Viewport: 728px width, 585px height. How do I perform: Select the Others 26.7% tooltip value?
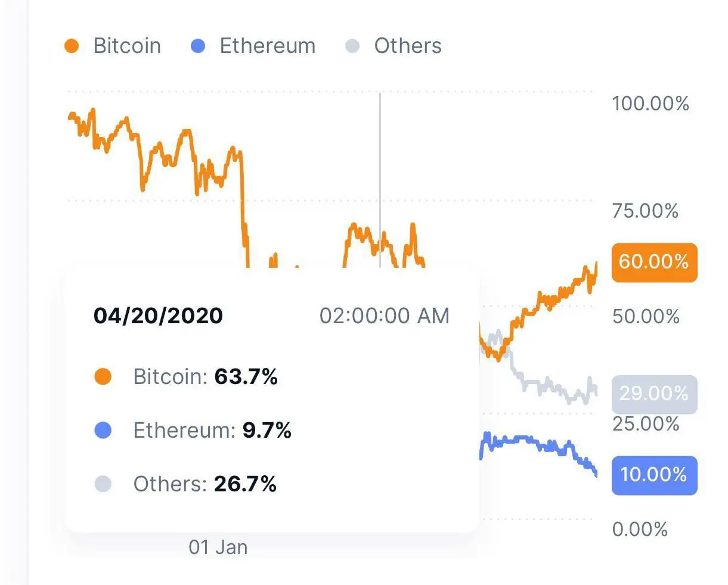click(245, 484)
